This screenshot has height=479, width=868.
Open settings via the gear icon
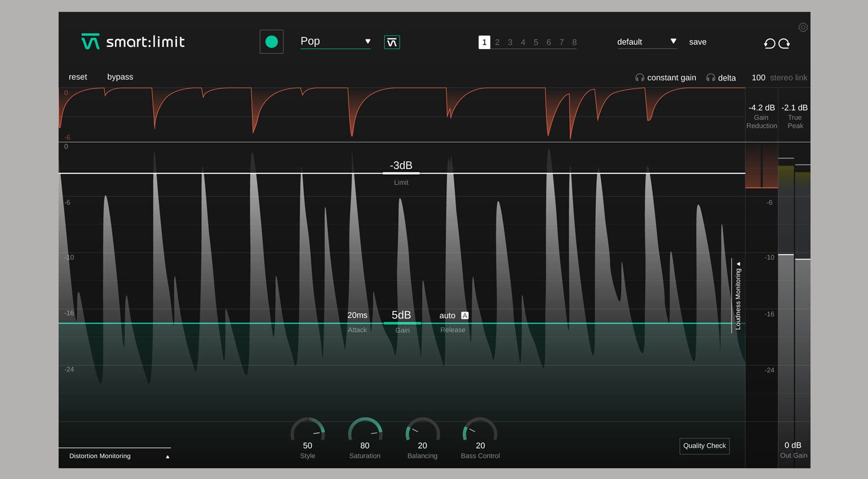point(803,27)
